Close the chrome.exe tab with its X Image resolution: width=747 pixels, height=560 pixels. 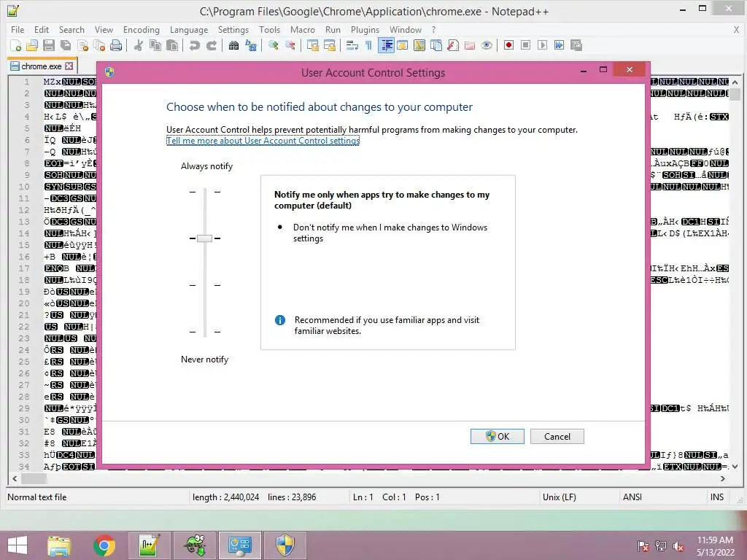pos(69,66)
